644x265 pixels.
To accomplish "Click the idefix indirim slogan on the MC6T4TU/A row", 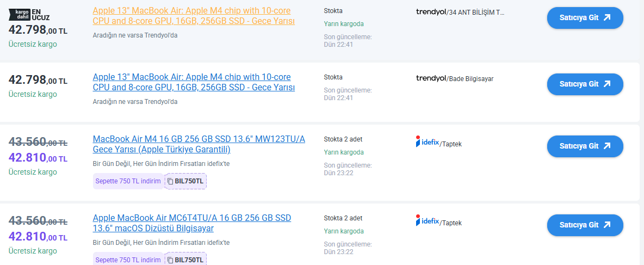I will tap(162, 243).
